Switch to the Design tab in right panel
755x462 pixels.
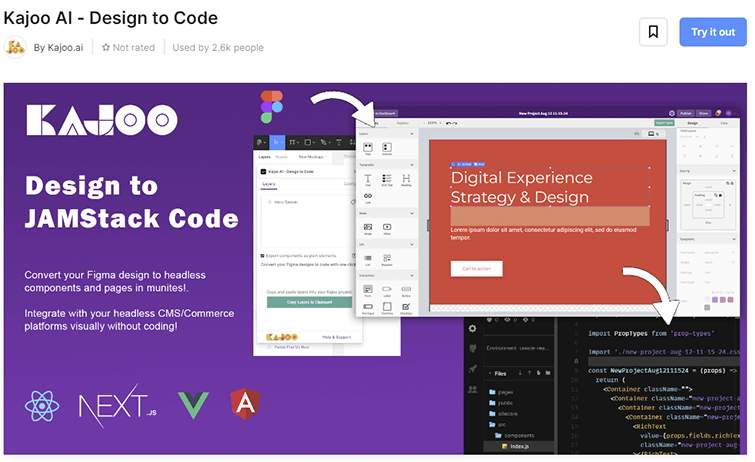tap(692, 123)
